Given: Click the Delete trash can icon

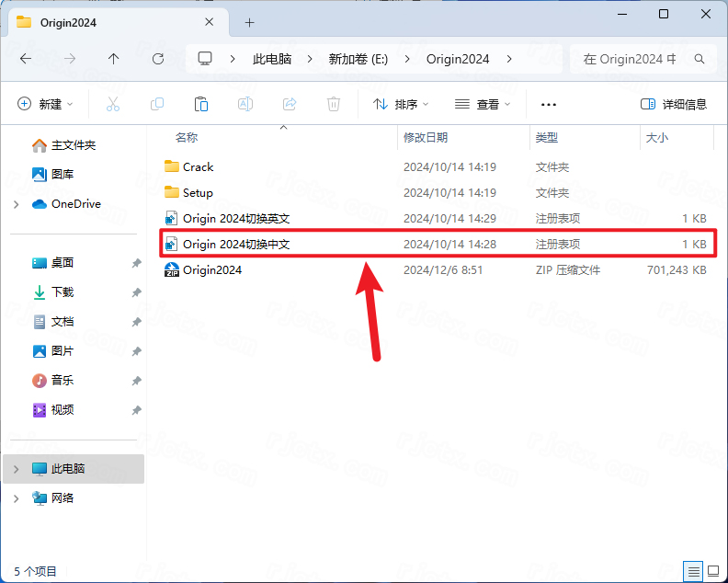Looking at the screenshot, I should (x=334, y=105).
